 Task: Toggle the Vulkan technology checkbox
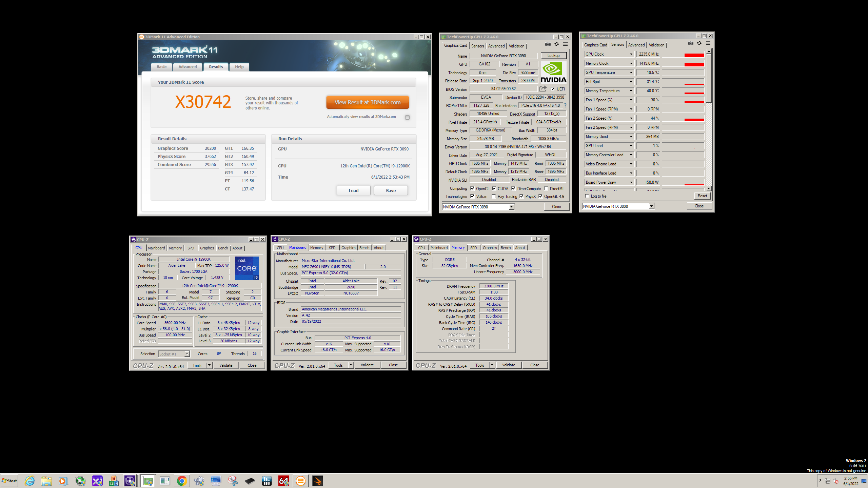[x=472, y=196]
